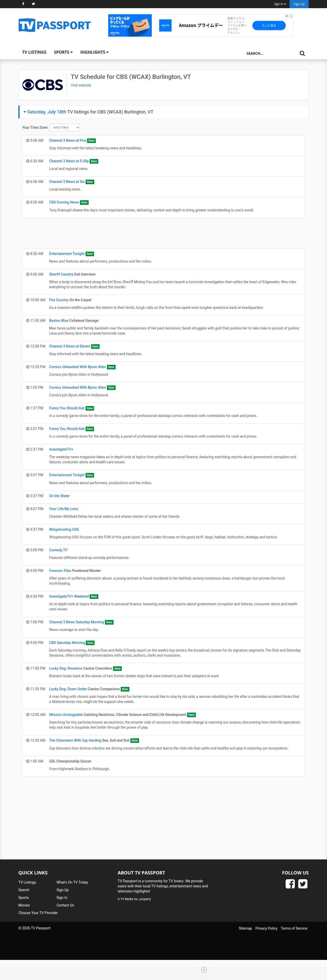Click the AdChoices icon on the Amazon banner

287,16
